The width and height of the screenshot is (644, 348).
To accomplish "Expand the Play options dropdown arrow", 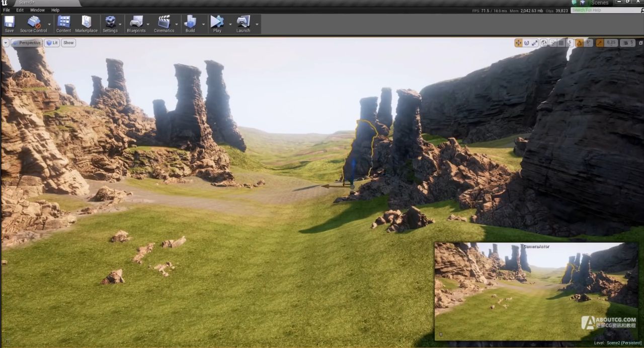I will tap(230, 24).
